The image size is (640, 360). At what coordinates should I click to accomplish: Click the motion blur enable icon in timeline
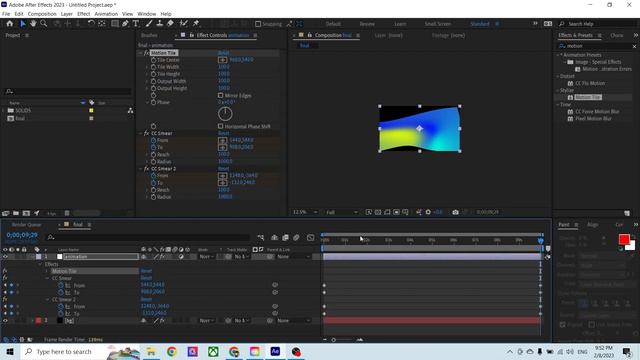click(296, 237)
